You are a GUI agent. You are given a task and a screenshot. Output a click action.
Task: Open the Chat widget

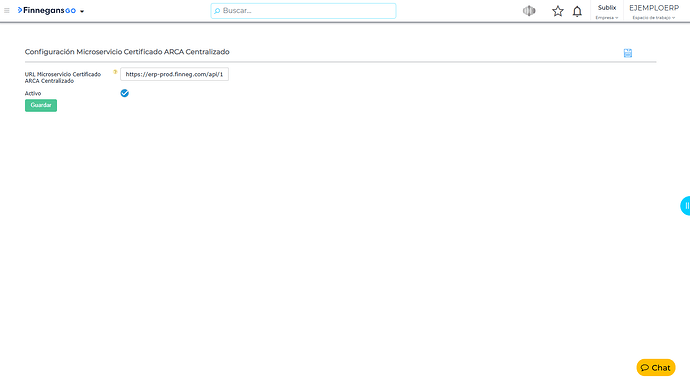[656, 368]
